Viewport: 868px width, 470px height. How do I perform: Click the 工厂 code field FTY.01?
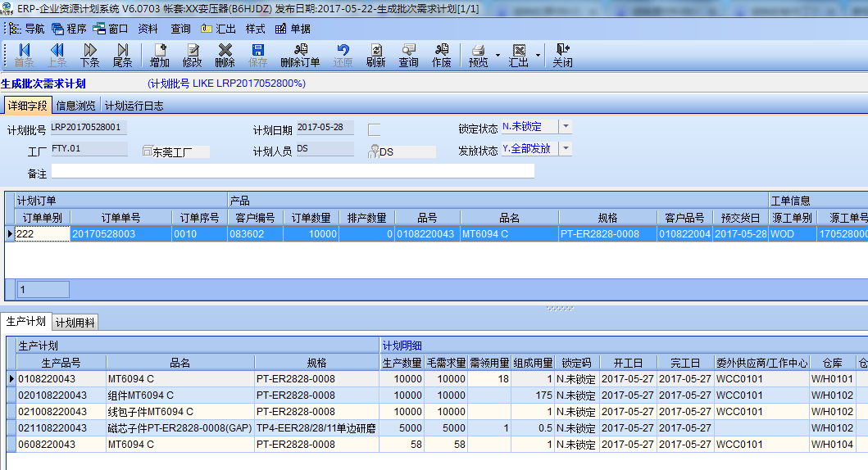coord(89,149)
